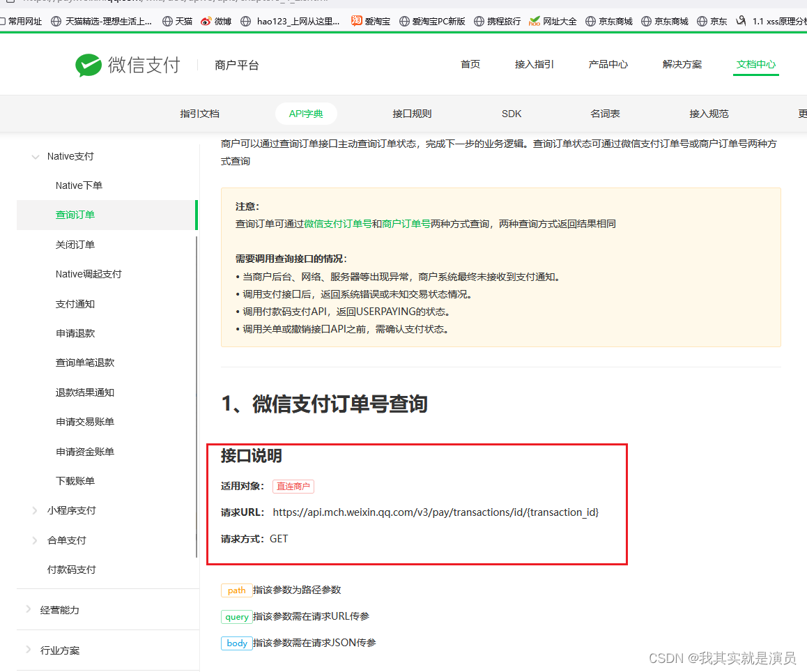
Task: Select 查询订单 in the sidebar
Action: point(107,215)
